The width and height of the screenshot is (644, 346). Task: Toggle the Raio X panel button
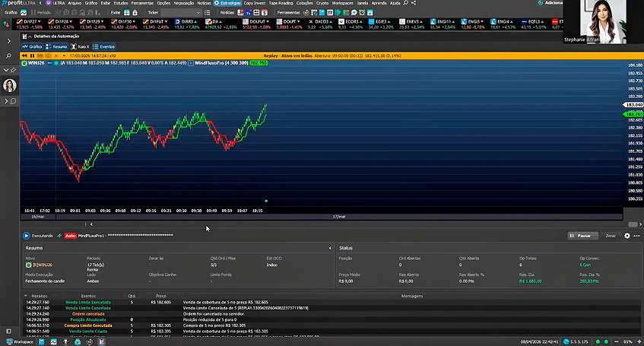click(80, 47)
